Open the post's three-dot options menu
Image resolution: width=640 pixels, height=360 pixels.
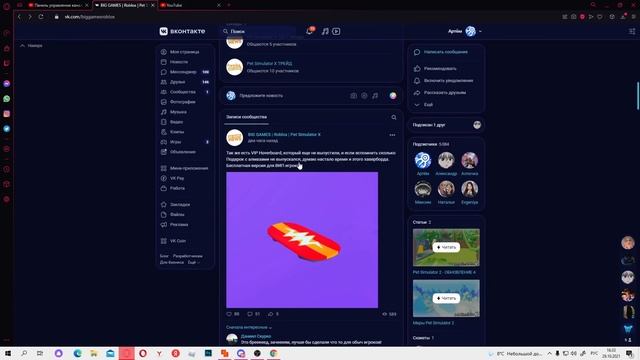click(392, 135)
